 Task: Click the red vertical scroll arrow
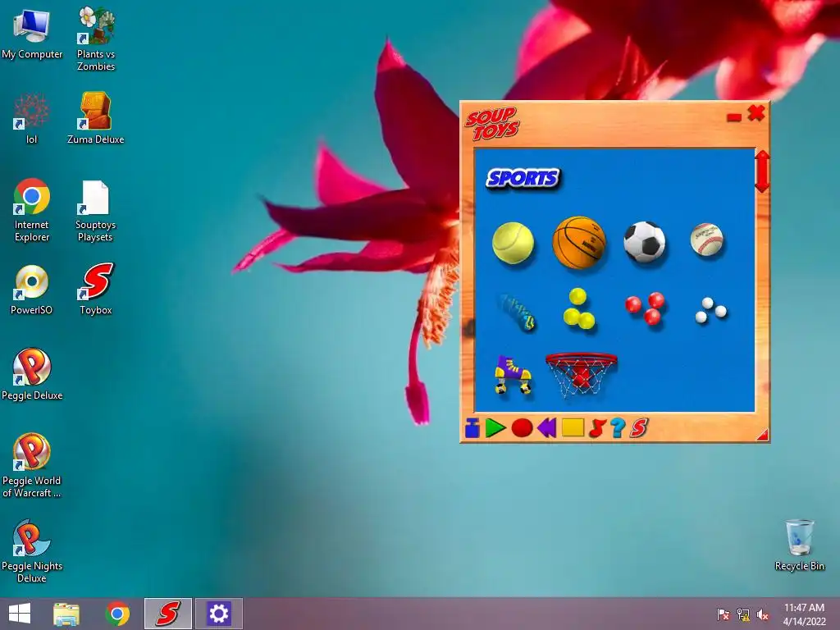762,171
